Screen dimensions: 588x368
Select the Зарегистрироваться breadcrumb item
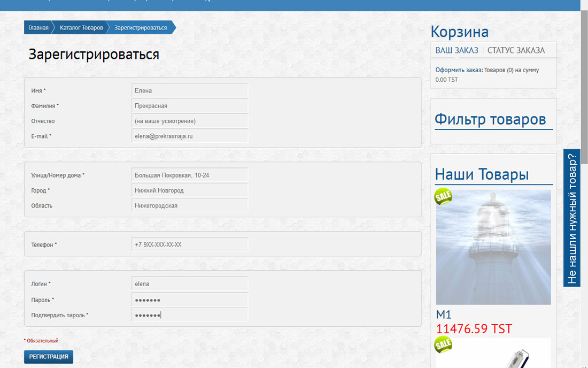click(x=141, y=27)
